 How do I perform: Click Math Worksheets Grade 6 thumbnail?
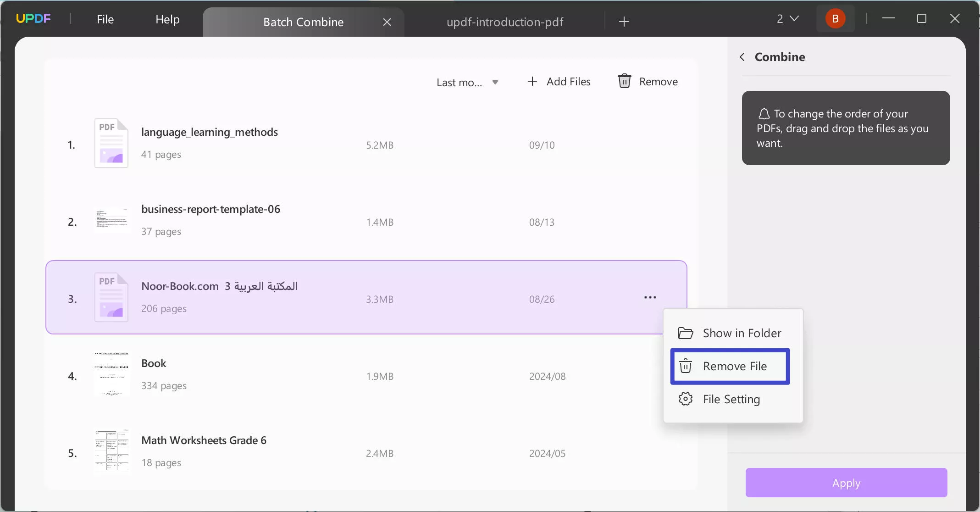(x=111, y=451)
